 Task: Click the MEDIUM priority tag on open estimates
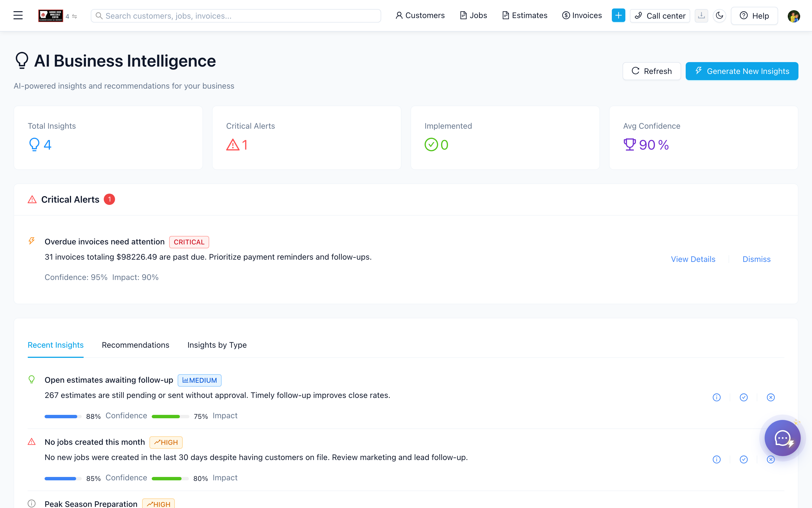[199, 380]
